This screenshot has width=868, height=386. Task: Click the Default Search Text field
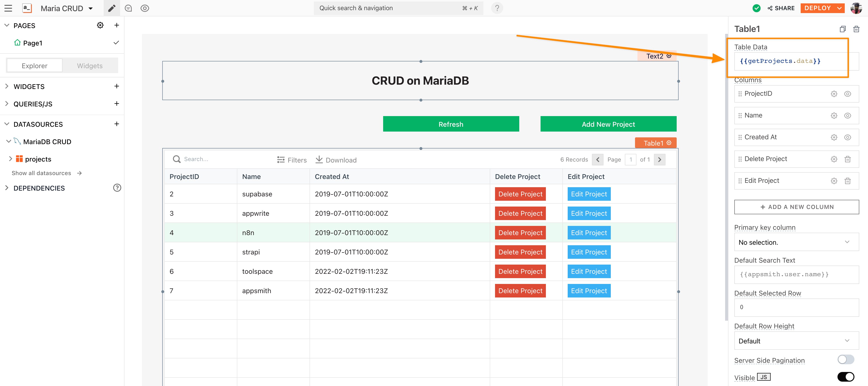pos(796,274)
